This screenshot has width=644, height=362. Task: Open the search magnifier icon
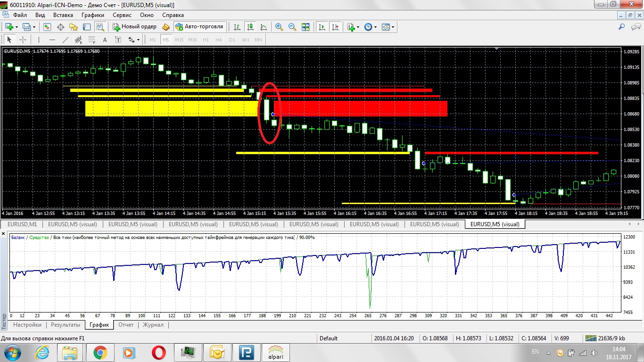pos(622,27)
